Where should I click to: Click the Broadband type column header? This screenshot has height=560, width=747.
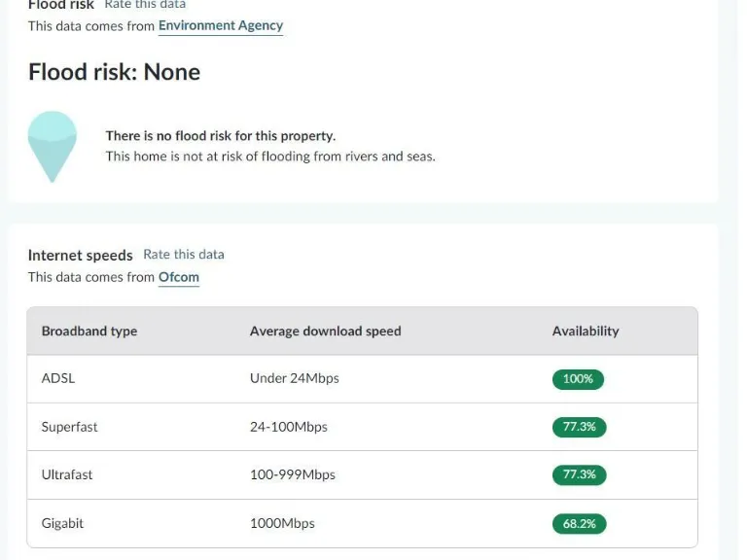pyautogui.click(x=89, y=332)
